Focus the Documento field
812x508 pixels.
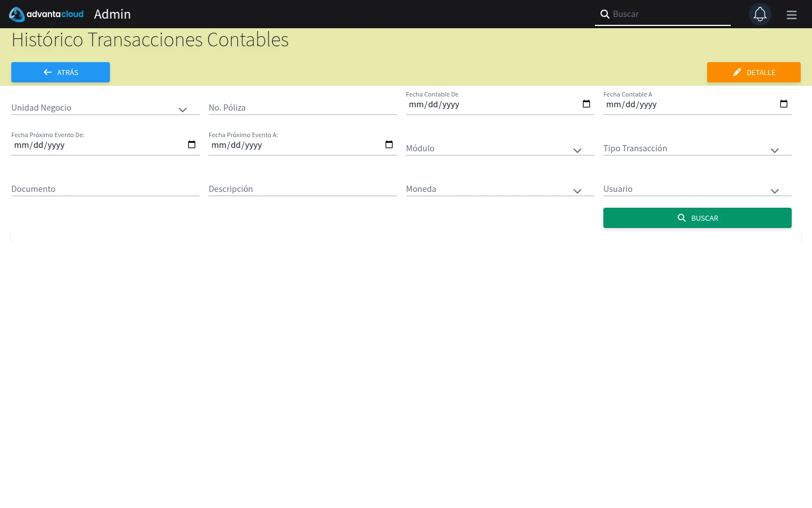coord(105,189)
